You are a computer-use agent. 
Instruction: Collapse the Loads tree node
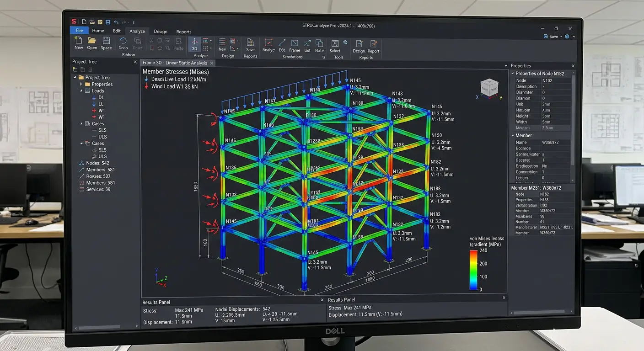click(x=81, y=91)
